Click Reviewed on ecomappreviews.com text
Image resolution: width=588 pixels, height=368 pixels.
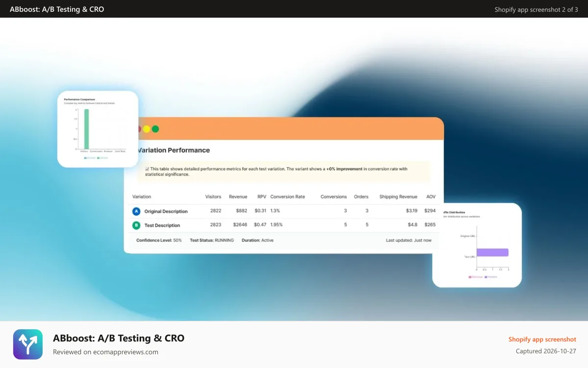pyautogui.click(x=105, y=352)
